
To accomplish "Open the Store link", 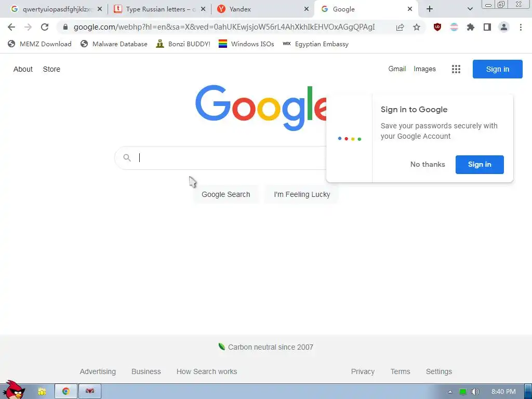I will click(x=51, y=69).
